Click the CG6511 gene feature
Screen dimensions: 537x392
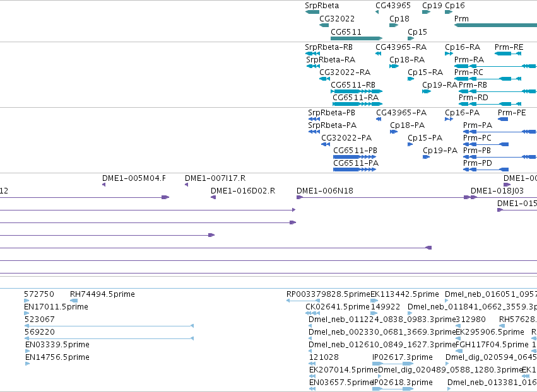357,38
